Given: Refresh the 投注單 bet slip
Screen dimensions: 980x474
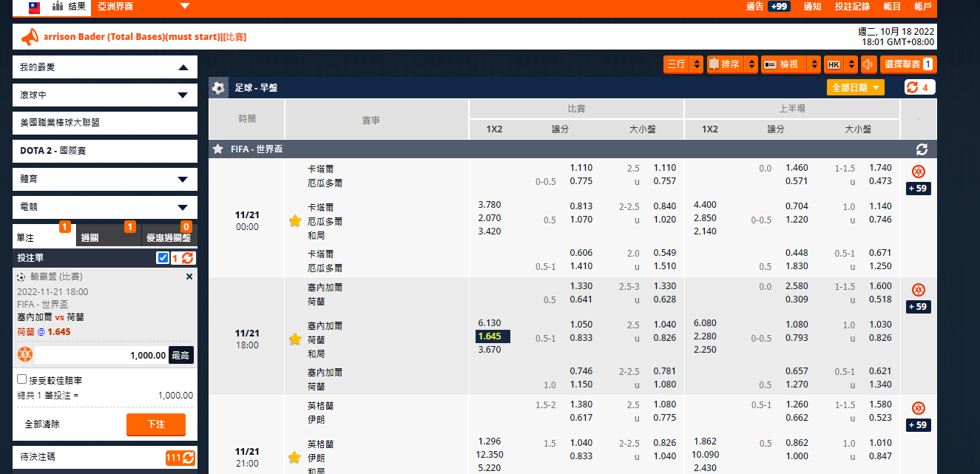Looking at the screenshot, I should pos(188,258).
